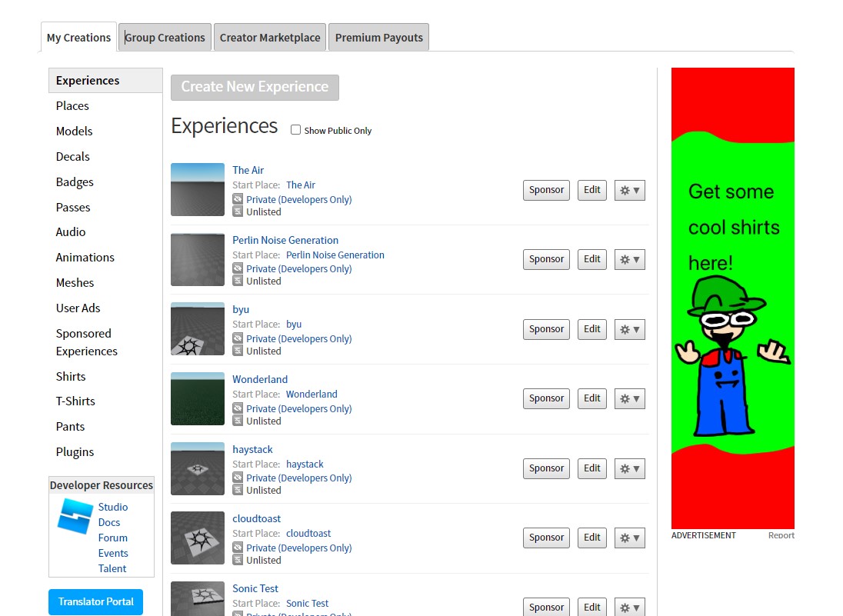
Task: Click the unlisted icon for The Air
Action: 238,211
